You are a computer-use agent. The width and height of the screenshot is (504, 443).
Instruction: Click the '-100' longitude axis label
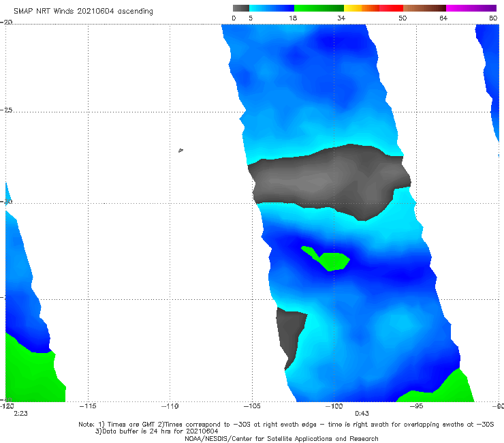(334, 406)
